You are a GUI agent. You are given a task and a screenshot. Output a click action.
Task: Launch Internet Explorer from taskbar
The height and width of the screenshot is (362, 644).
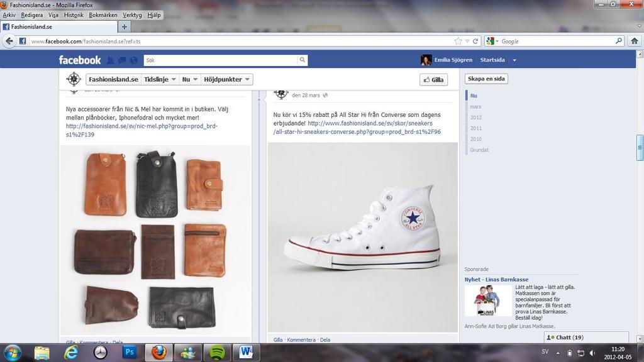coord(70,353)
